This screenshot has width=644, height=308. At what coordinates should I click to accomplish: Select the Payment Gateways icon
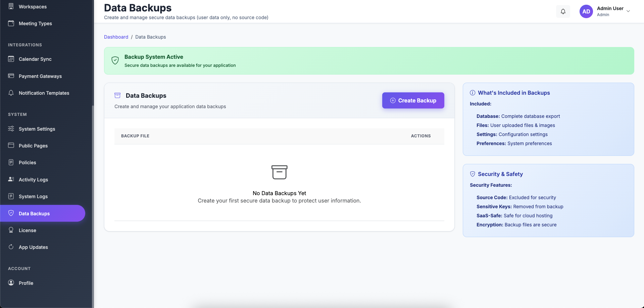11,76
